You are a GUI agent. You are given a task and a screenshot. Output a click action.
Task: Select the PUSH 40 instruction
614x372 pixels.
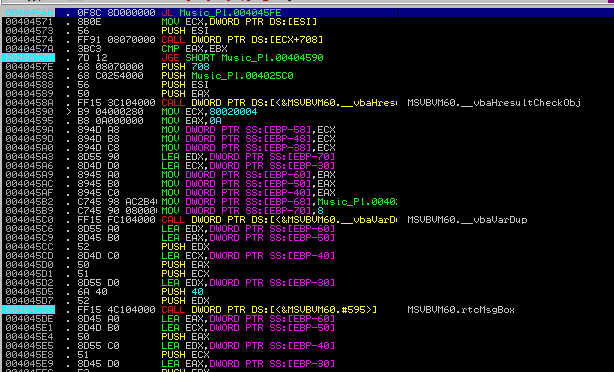182,292
